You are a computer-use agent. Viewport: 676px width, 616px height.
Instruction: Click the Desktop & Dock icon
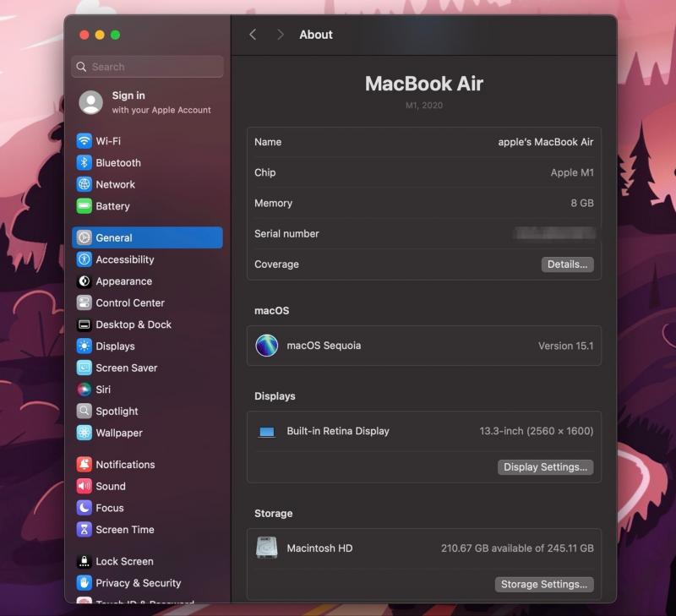(x=84, y=324)
